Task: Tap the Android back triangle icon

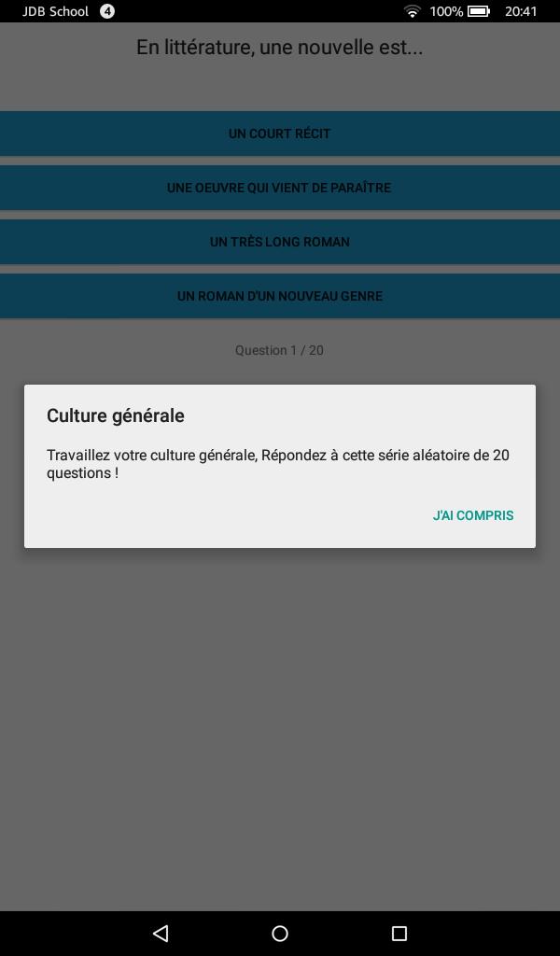Action: click(x=161, y=934)
